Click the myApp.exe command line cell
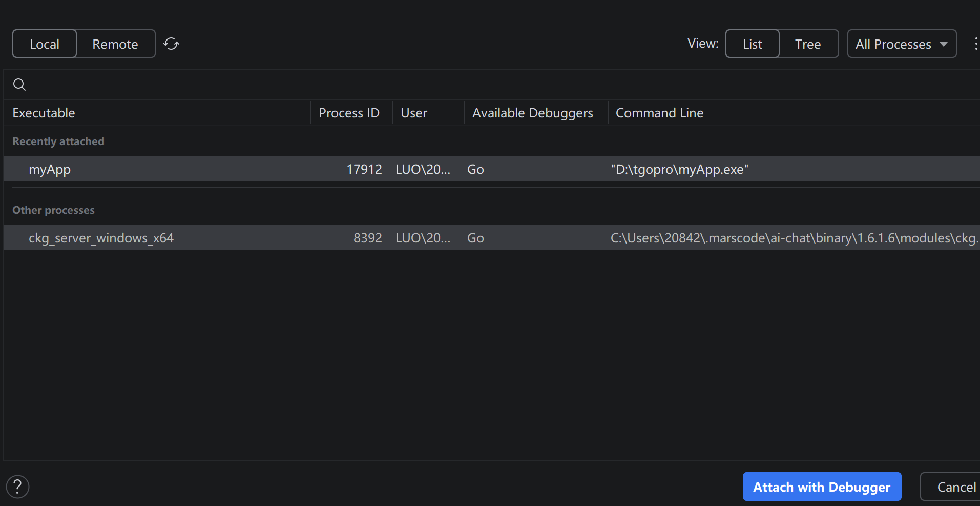Viewport: 980px width, 506px height. (679, 170)
